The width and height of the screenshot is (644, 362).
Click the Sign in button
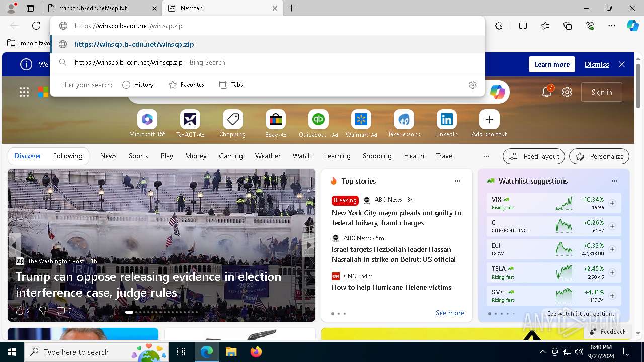[x=602, y=92]
